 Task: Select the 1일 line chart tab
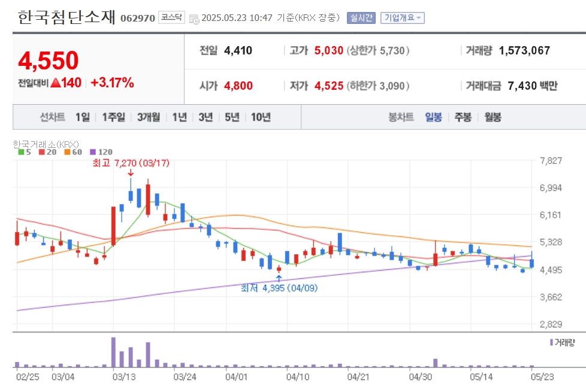(83, 117)
